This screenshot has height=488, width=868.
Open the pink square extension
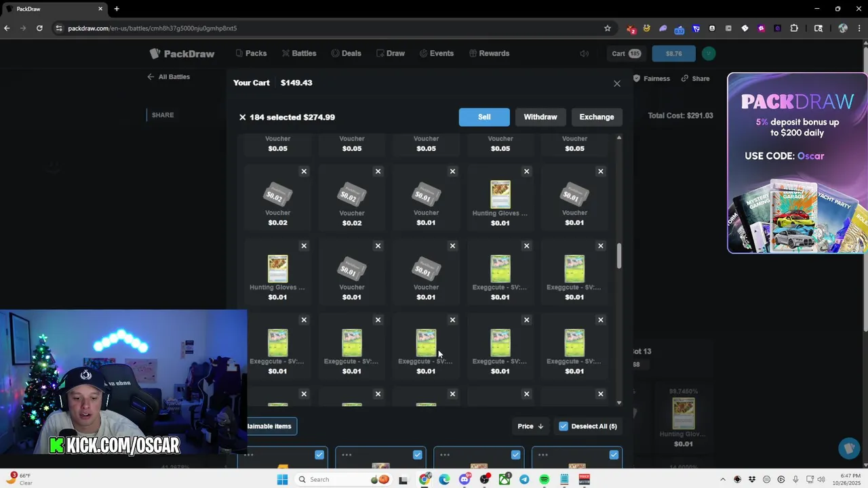pyautogui.click(x=761, y=28)
